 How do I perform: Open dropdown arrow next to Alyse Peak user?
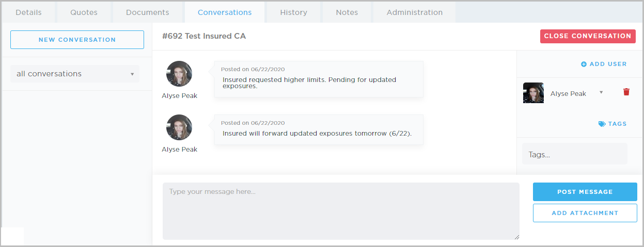click(601, 92)
